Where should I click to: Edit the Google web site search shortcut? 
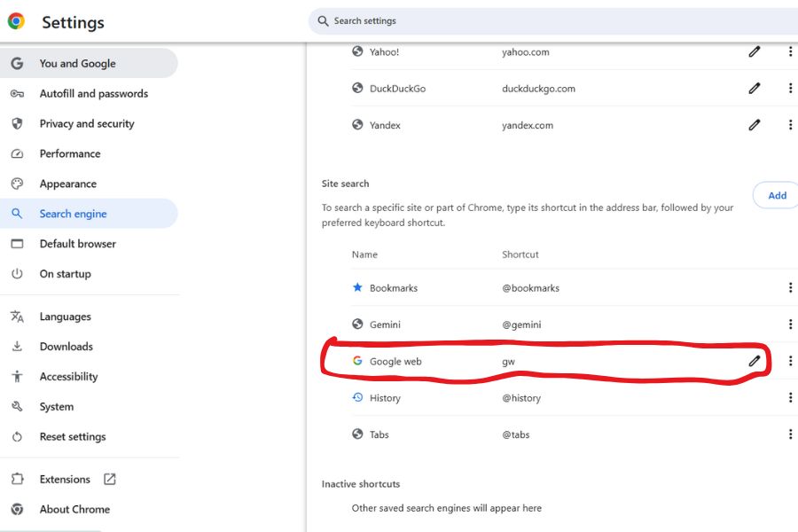pos(754,361)
